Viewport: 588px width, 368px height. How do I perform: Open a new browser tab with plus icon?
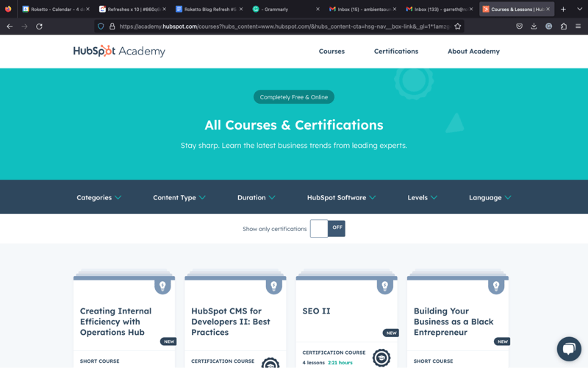[x=563, y=9]
